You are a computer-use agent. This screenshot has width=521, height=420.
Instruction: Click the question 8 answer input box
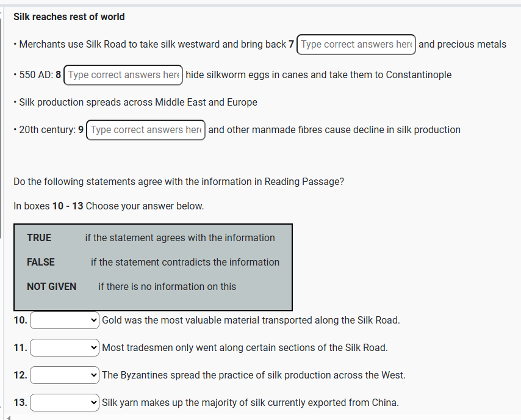123,75
